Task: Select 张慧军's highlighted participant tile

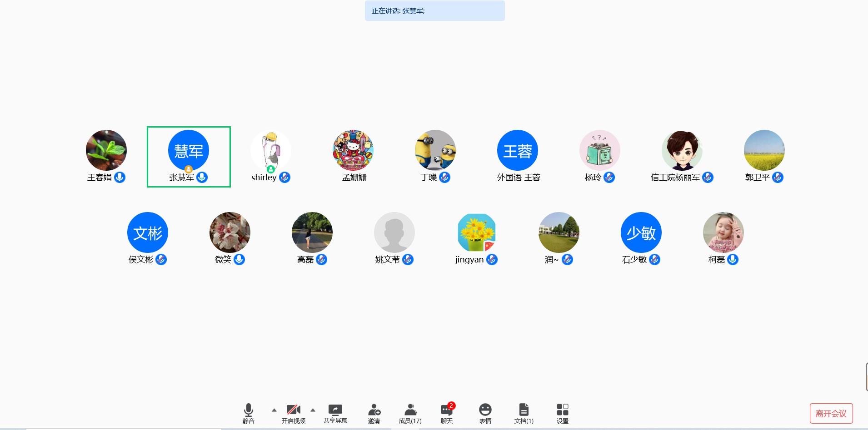Action: pos(189,157)
